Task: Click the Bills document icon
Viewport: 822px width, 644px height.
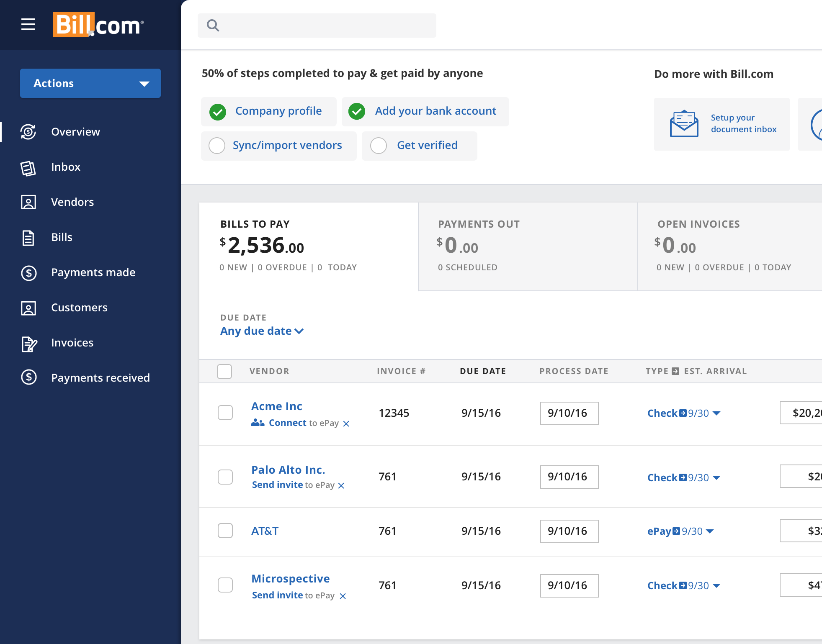Action: pos(28,238)
